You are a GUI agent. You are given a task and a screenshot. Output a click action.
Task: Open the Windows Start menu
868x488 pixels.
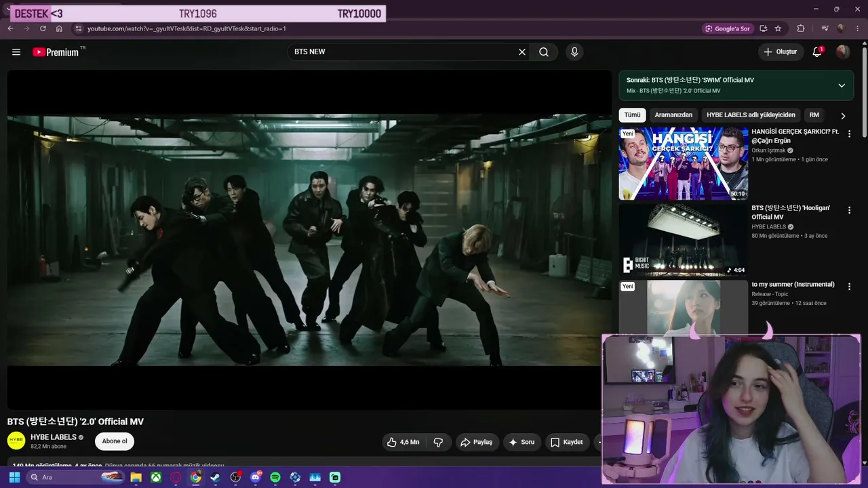[14, 477]
